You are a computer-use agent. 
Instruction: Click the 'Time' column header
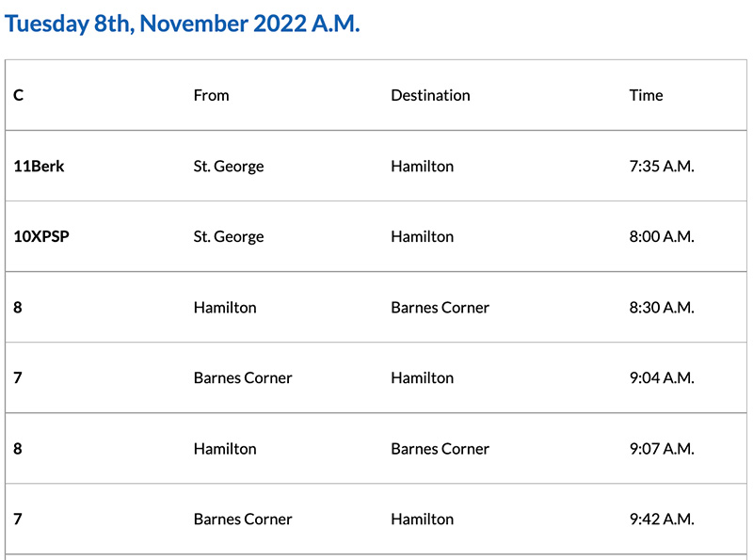[x=646, y=95]
